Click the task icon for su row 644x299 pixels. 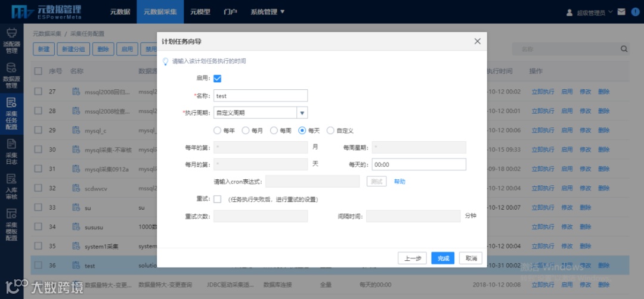76,207
